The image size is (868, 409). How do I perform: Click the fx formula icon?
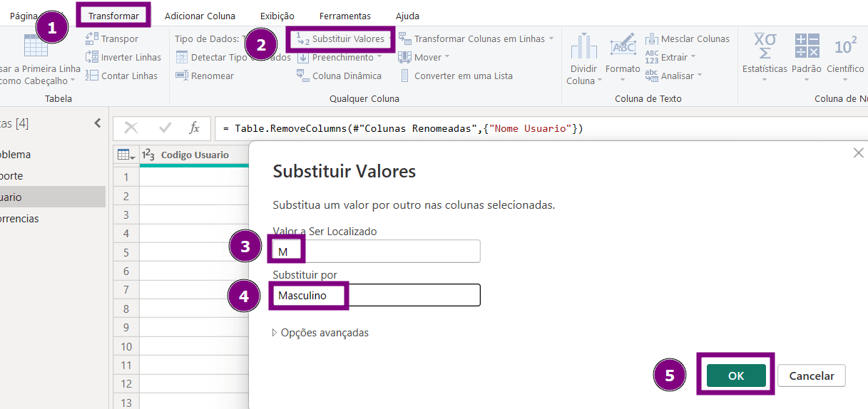[194, 128]
